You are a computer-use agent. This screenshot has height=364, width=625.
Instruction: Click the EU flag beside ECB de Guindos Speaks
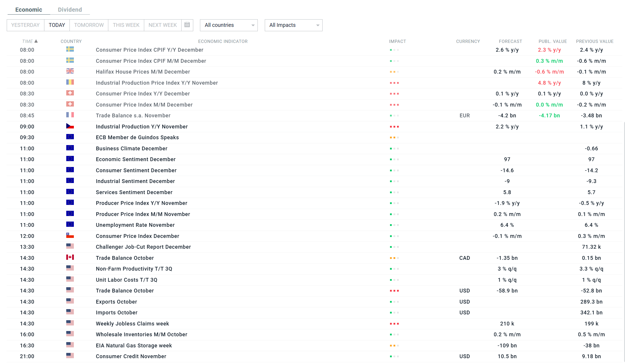70,137
